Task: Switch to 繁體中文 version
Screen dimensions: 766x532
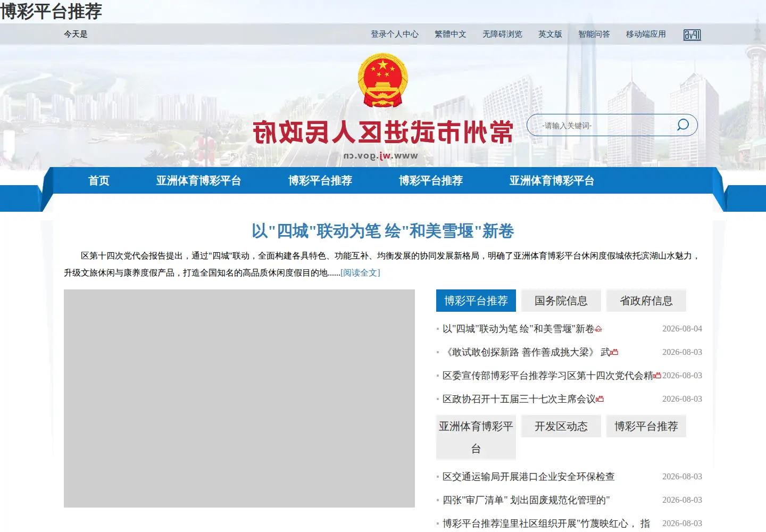Action: tap(451, 34)
